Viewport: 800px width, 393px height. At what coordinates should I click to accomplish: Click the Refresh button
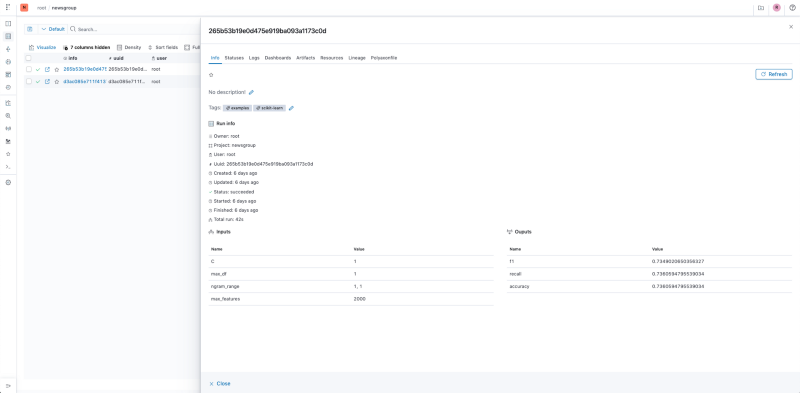tap(773, 75)
